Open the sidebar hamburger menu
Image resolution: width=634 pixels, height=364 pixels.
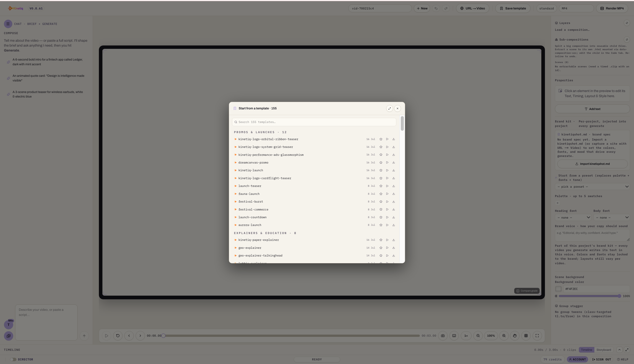pos(8,24)
